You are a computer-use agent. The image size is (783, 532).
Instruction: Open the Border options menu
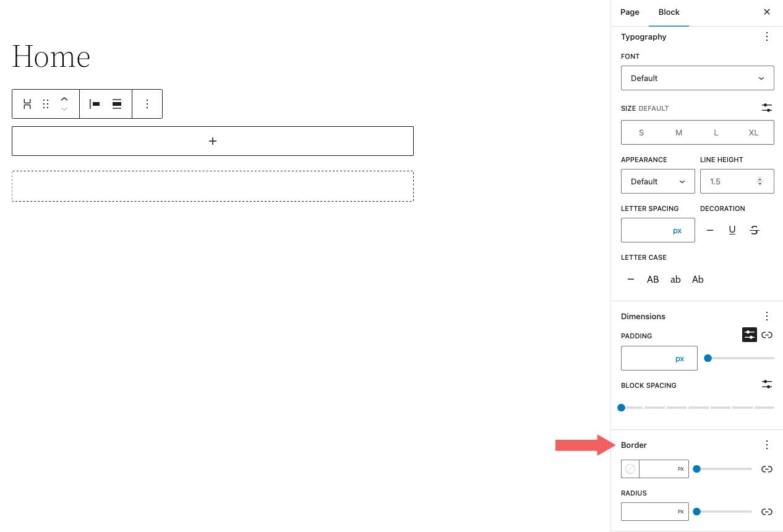click(x=767, y=445)
